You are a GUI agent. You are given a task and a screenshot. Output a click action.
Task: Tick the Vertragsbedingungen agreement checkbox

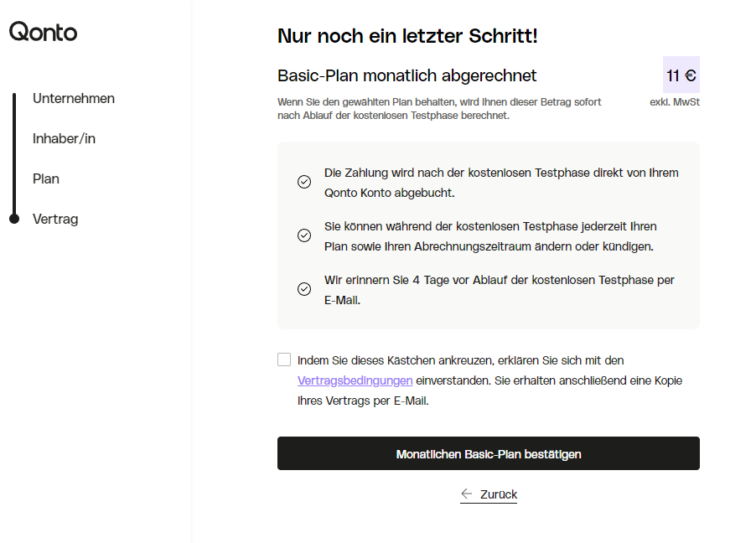284,359
